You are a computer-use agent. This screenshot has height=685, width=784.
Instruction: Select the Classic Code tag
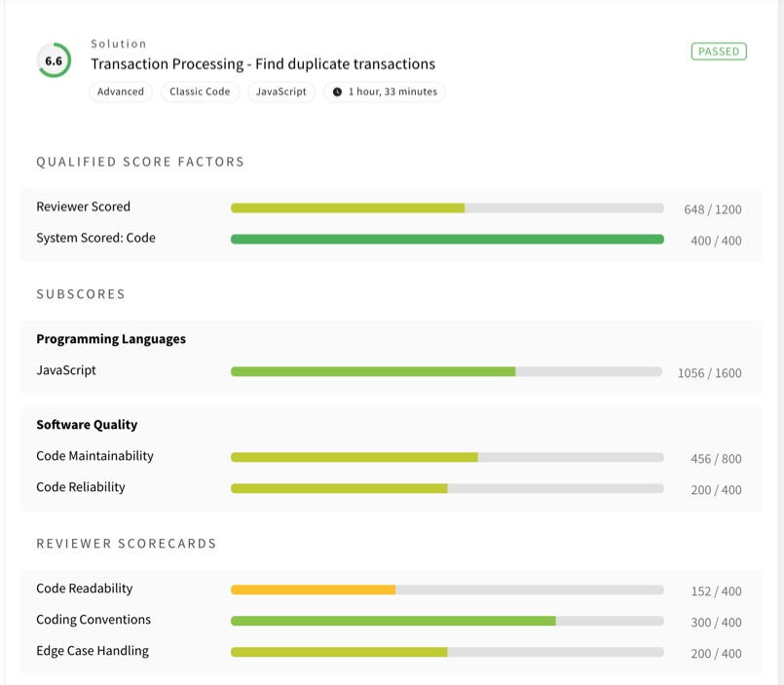tap(200, 92)
